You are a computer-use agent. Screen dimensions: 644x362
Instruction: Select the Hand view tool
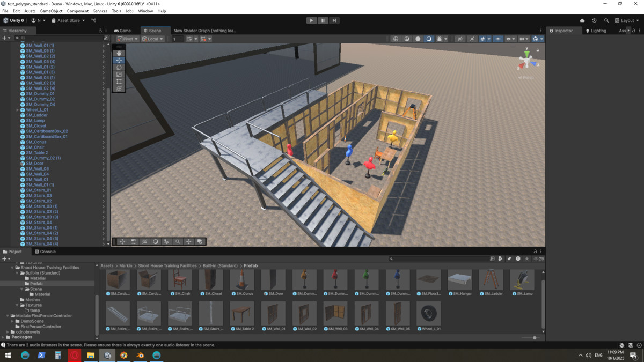119,53
